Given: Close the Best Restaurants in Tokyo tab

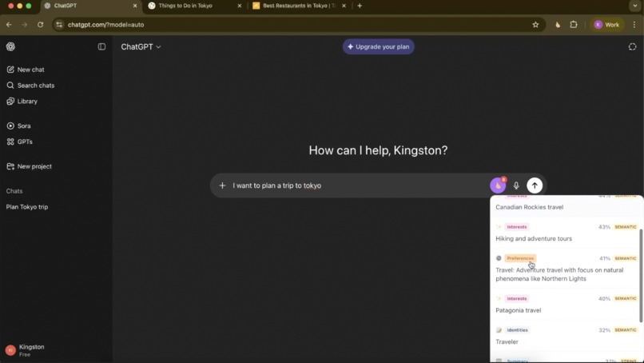Looking at the screenshot, I should click(344, 6).
